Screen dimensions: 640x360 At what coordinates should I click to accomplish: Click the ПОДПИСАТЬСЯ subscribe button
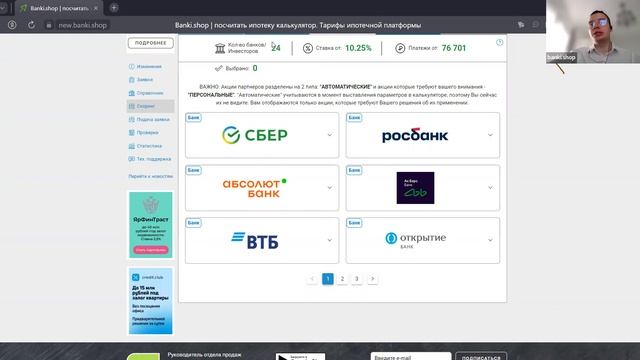[481, 357]
